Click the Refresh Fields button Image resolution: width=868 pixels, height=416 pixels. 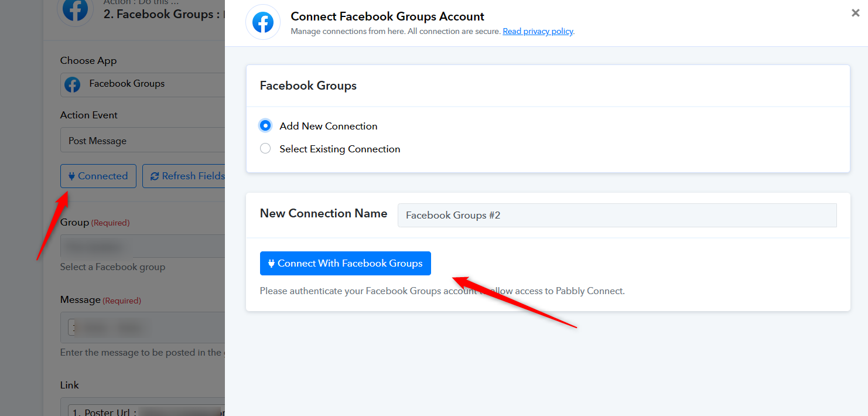tap(184, 176)
